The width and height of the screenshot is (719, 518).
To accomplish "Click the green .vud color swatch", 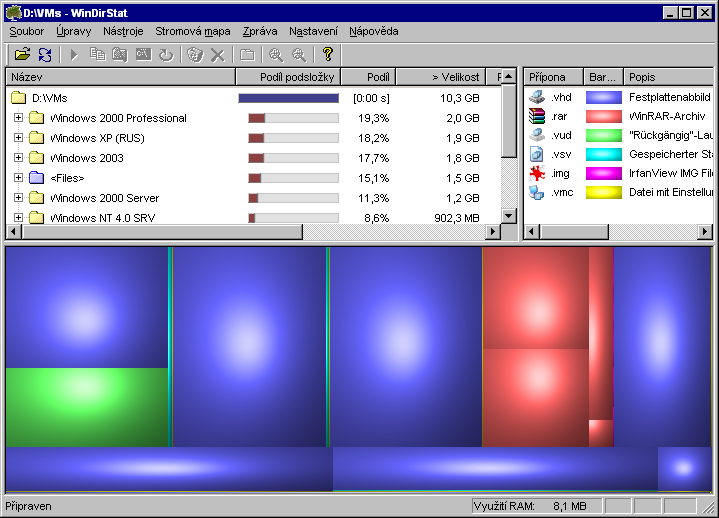I will pyautogui.click(x=603, y=135).
